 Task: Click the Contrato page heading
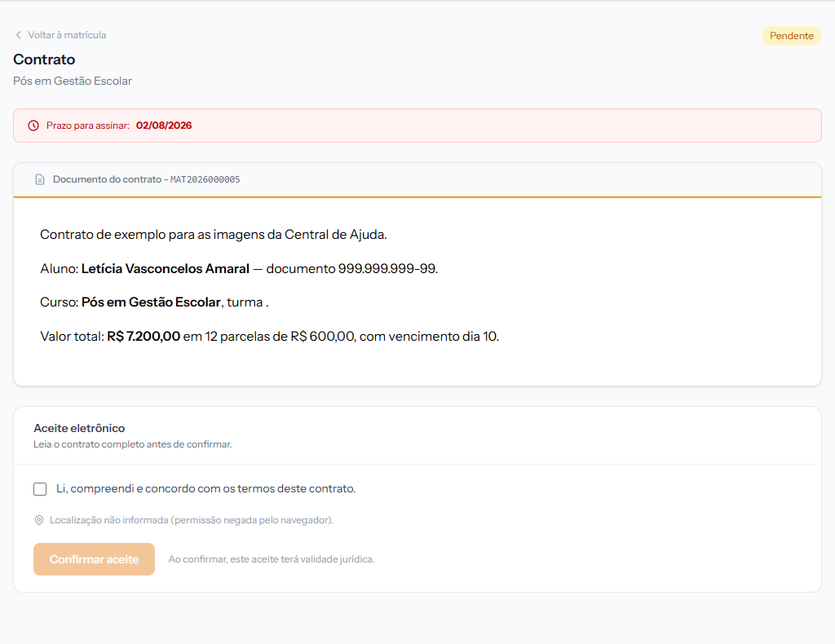coord(44,60)
